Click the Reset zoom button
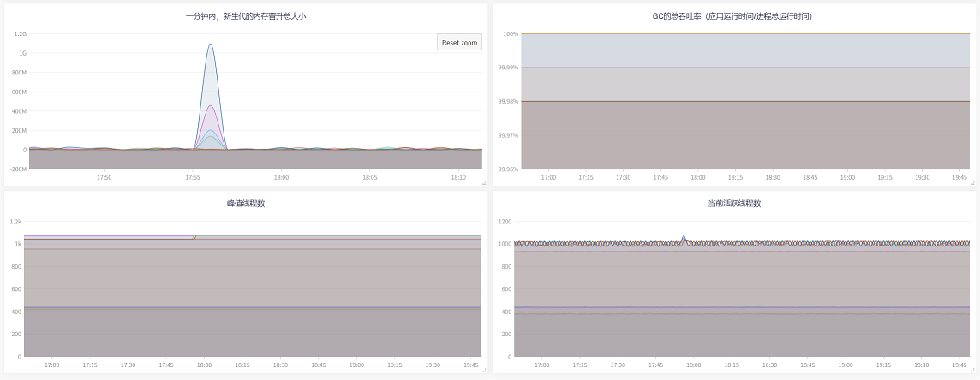The image size is (980, 380). pyautogui.click(x=459, y=42)
